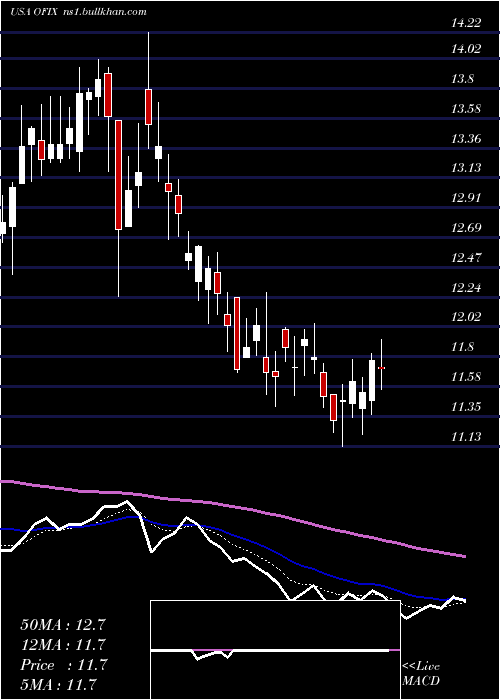The image size is (500, 700).
Task: Click the Price : 11.7 readout
Action: coord(63,665)
